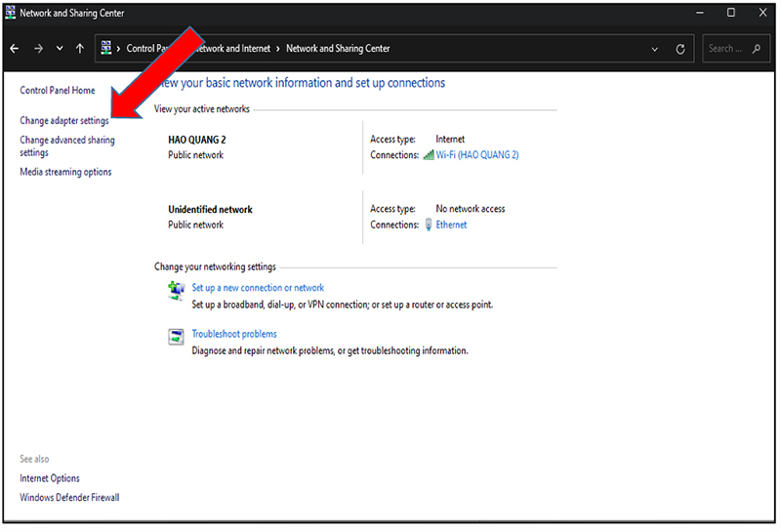781x532 pixels.
Task: Click the Troubleshoot problems icon
Action: (x=176, y=337)
